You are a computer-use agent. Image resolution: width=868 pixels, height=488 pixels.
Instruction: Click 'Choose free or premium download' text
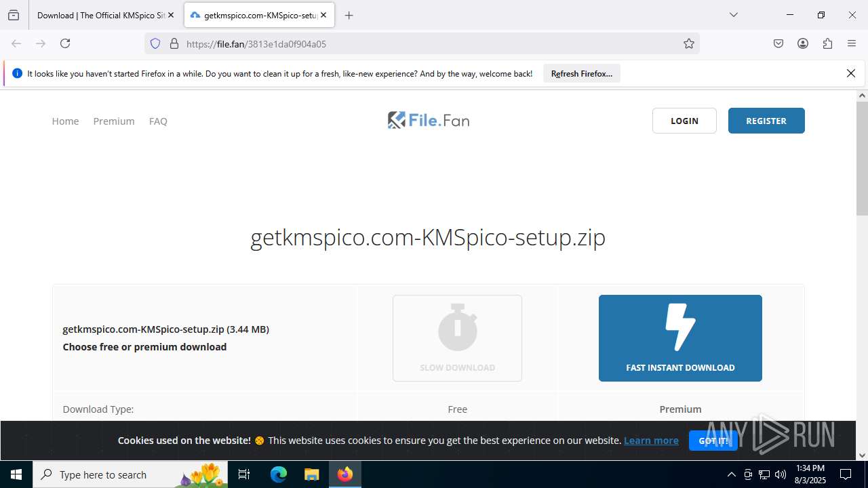tap(144, 346)
